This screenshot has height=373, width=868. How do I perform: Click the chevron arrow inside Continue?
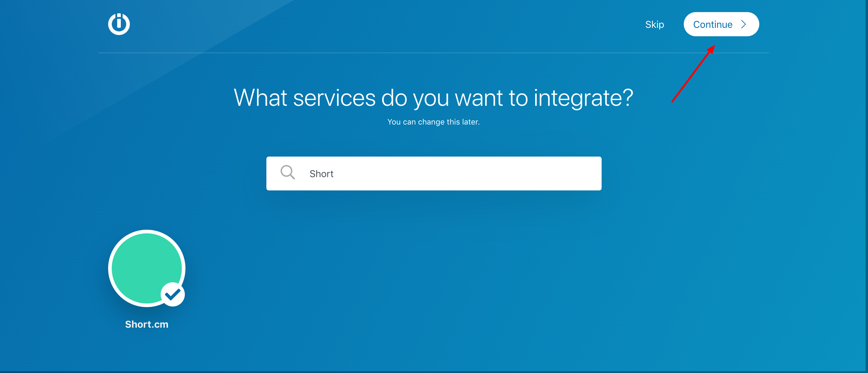(x=744, y=24)
